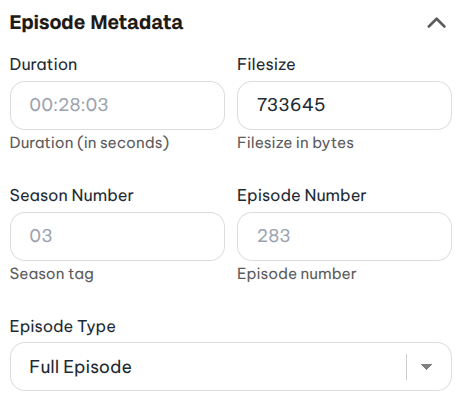468x405 pixels.
Task: Click the Duration field label
Action: (43, 64)
